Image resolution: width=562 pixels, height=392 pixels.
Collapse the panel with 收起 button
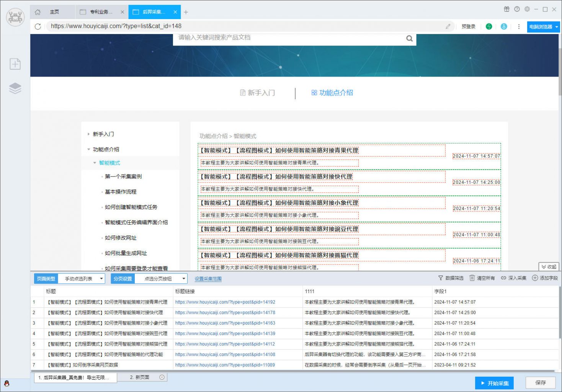(x=549, y=267)
